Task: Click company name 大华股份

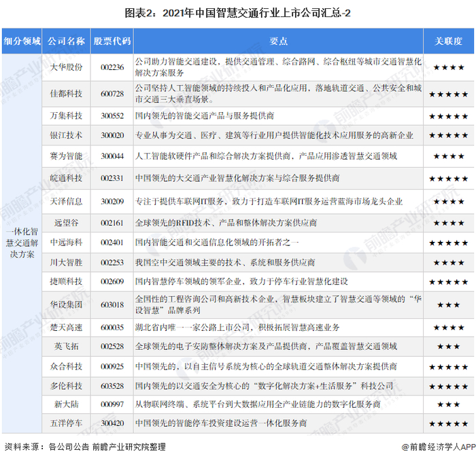Action: 66,67
